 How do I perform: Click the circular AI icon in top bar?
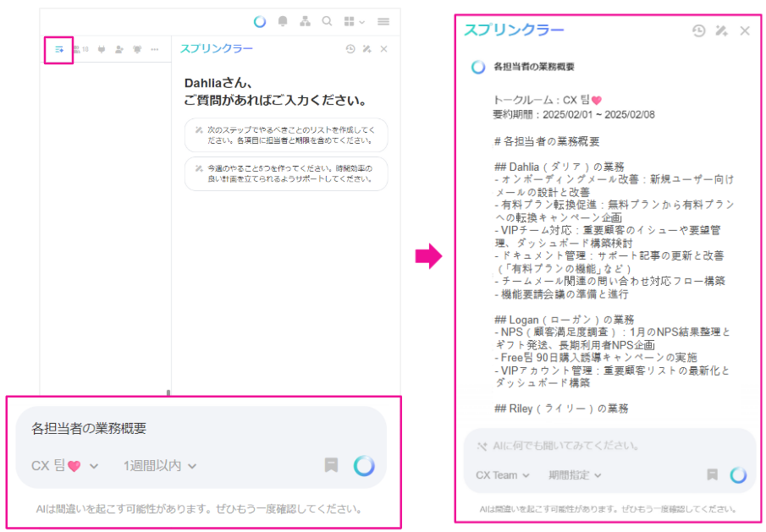click(x=260, y=21)
